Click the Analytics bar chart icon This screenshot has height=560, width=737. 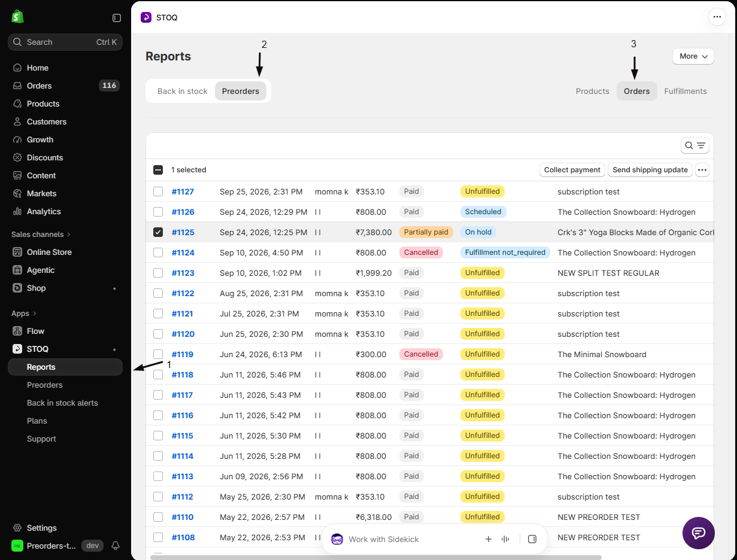[x=17, y=211]
